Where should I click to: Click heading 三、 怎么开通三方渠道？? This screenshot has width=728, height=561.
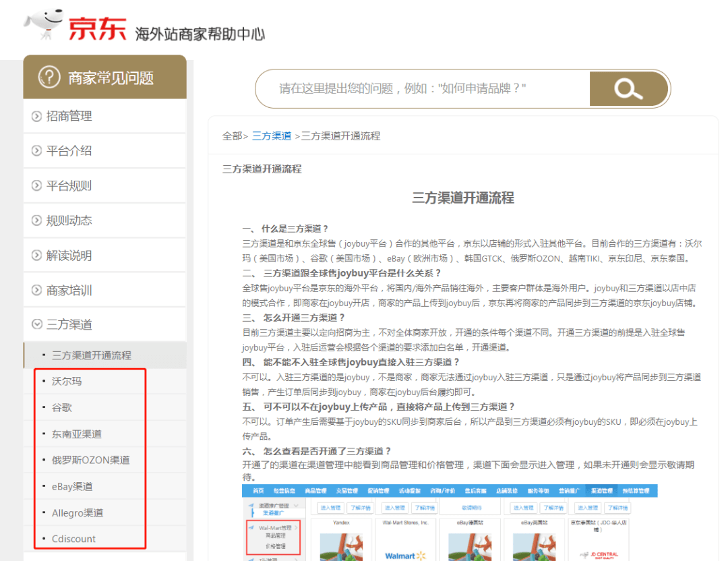pyautogui.click(x=293, y=318)
